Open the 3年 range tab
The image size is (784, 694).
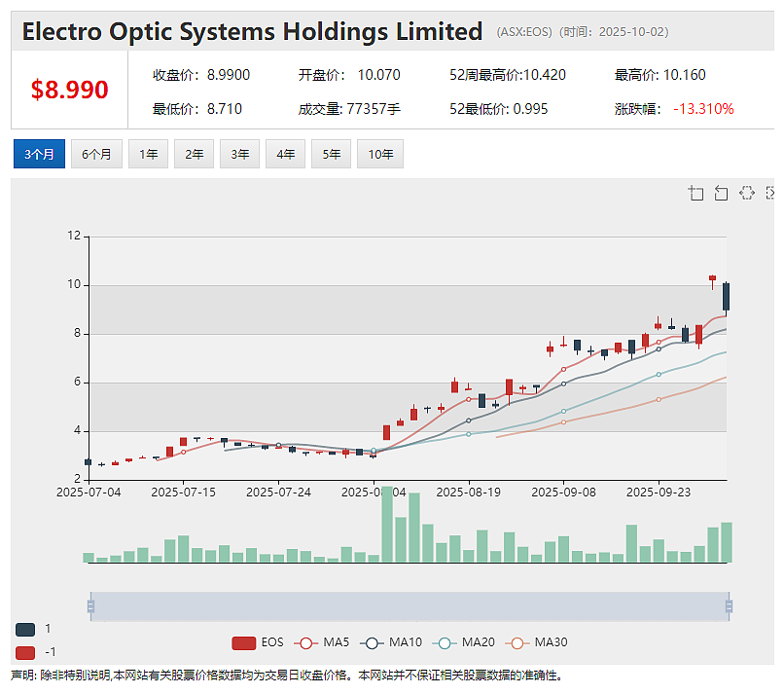tap(240, 154)
